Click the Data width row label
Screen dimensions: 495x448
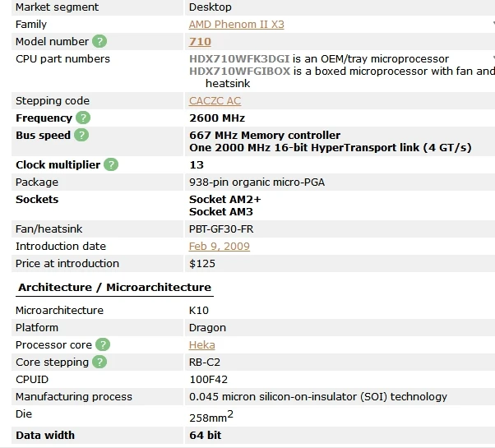(45, 436)
